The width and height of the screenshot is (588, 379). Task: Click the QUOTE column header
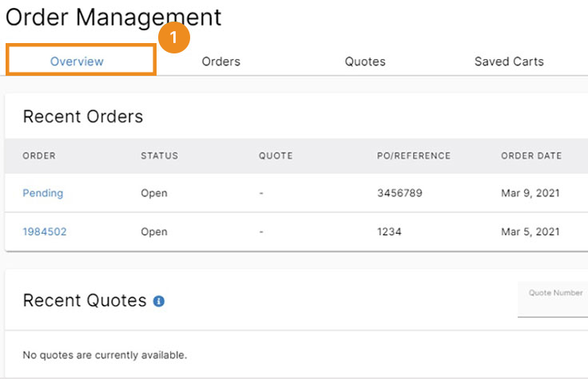tap(276, 156)
